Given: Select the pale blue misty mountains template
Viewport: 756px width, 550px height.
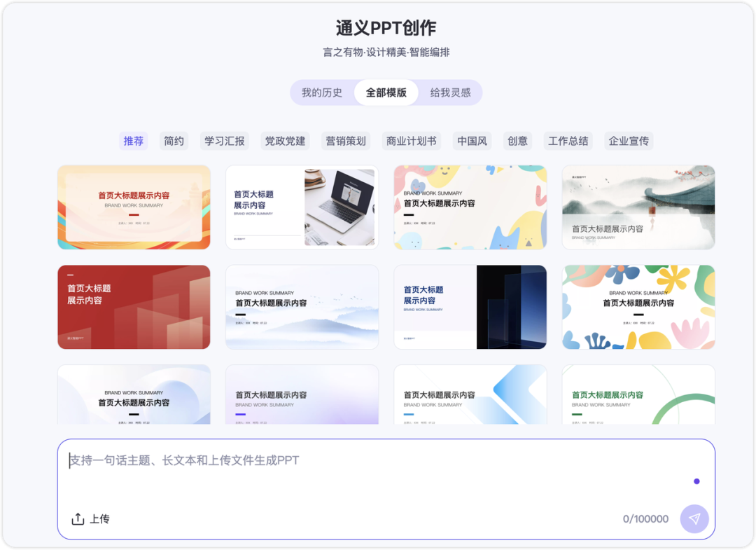Looking at the screenshot, I should pos(302,307).
